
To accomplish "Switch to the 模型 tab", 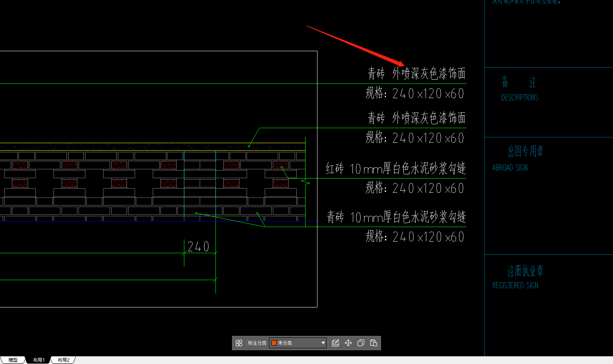I will (x=13, y=360).
